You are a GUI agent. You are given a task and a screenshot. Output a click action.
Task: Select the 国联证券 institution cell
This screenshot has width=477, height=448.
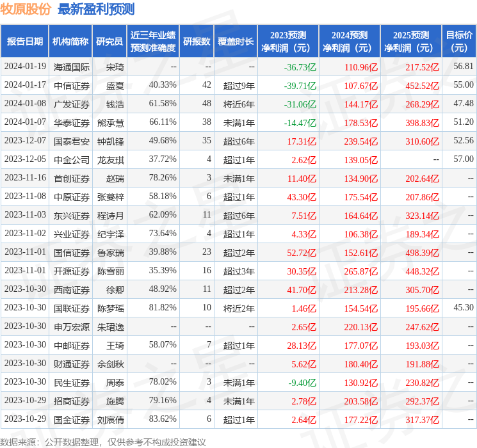pos(72,308)
